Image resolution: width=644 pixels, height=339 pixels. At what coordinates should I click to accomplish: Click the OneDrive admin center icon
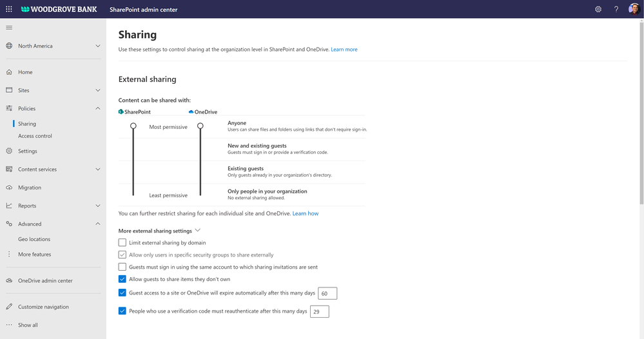[9, 281]
